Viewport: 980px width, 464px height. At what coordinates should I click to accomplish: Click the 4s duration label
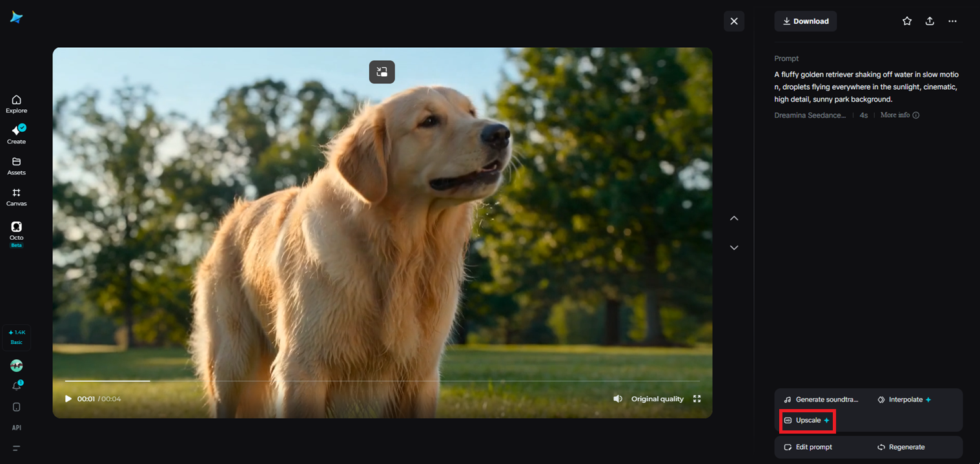pos(864,115)
